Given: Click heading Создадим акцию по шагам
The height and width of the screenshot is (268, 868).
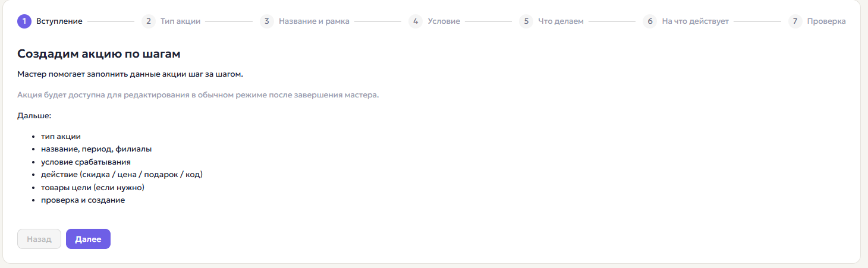Looking at the screenshot, I should click(99, 54).
